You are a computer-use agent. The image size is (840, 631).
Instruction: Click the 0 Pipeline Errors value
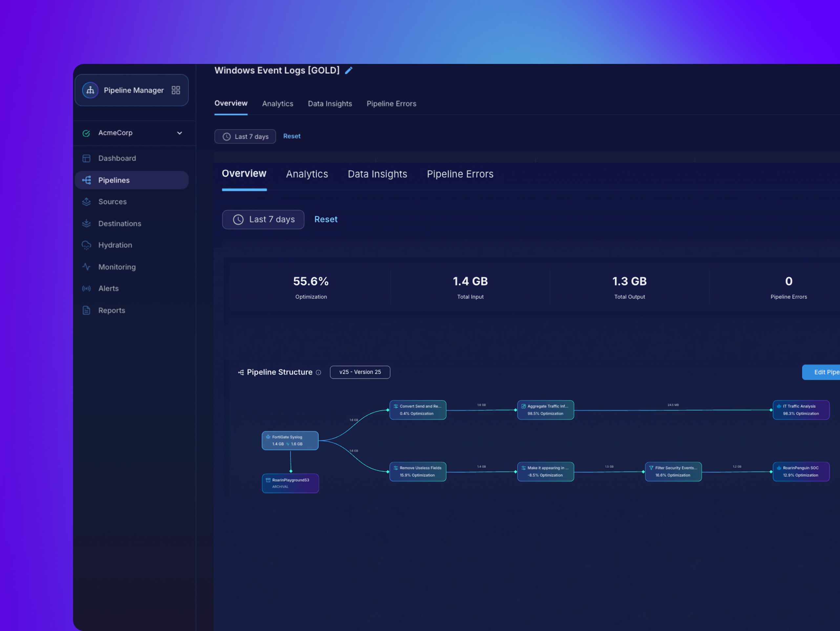pos(789,281)
